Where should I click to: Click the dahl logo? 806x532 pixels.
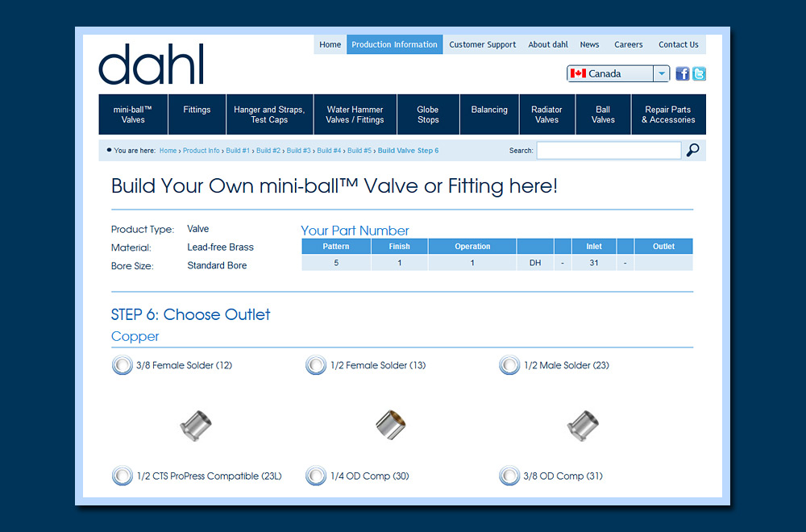152,64
